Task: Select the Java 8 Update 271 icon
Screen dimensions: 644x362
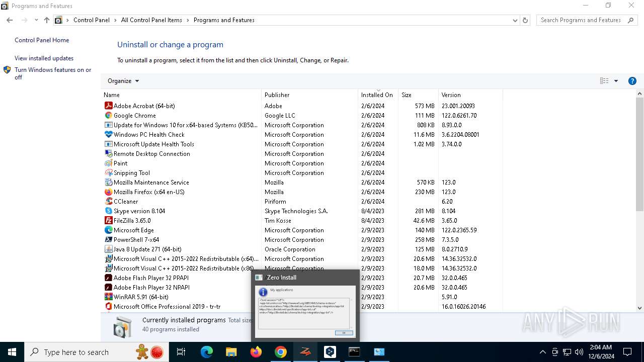Action: tap(108, 249)
